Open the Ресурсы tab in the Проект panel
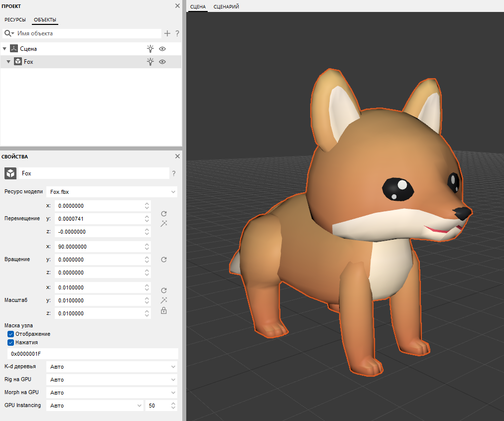 pos(15,19)
